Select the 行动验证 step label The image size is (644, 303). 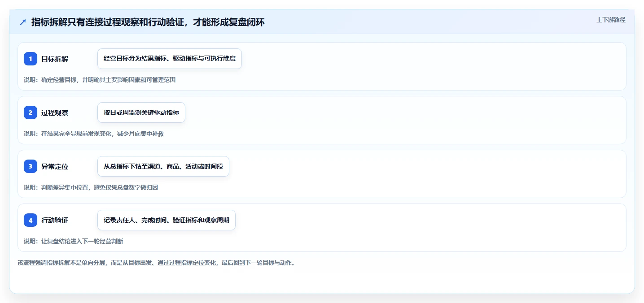[x=55, y=220]
